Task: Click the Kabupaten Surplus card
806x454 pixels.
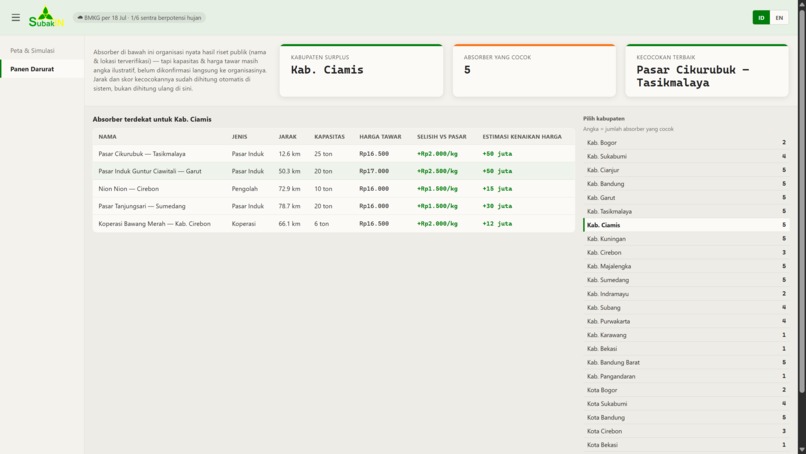Action: [361, 70]
